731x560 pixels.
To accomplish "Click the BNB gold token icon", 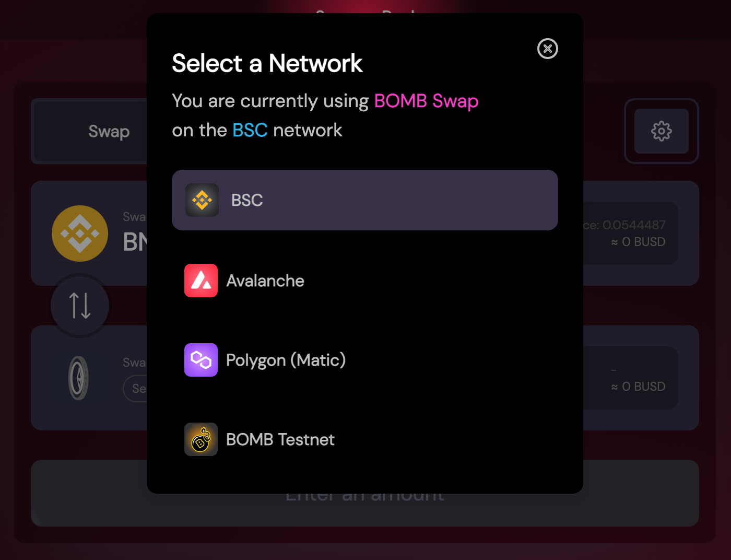I will [80, 234].
